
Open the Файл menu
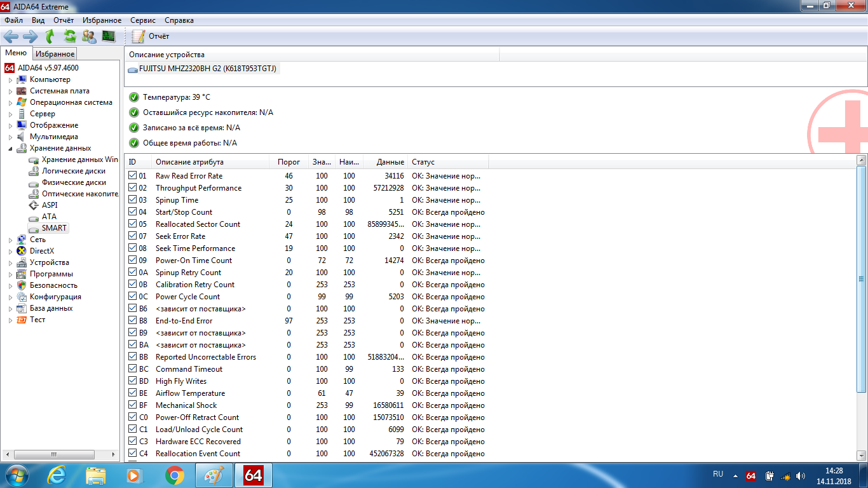pos(13,20)
